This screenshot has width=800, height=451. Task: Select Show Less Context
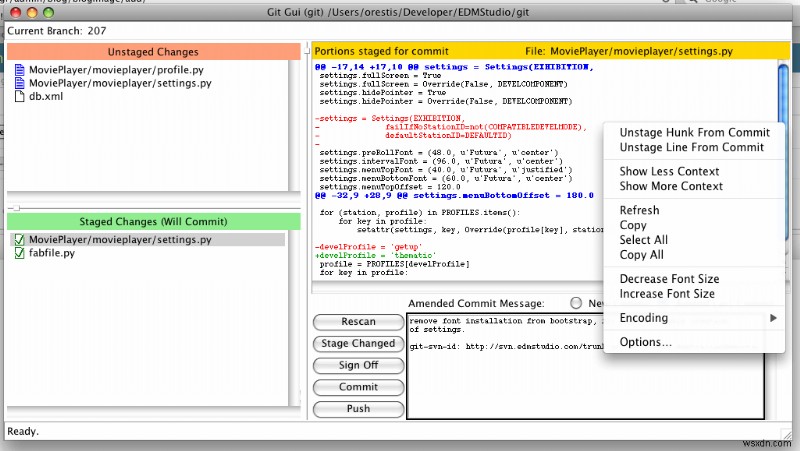click(669, 171)
